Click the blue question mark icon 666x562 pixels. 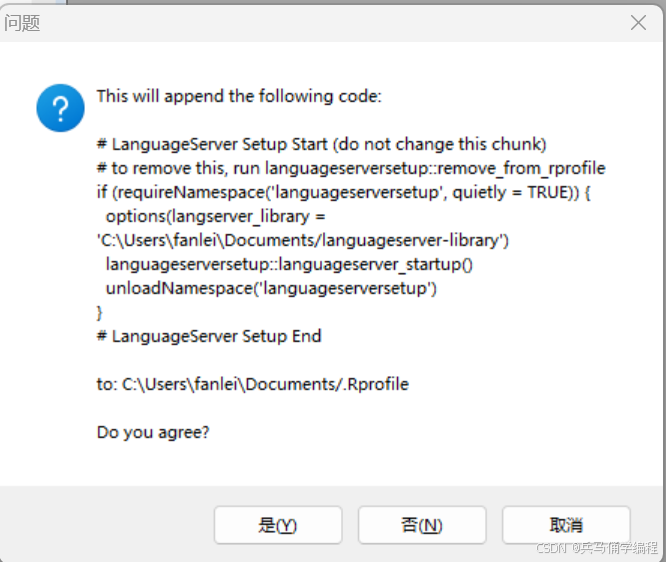[60, 108]
